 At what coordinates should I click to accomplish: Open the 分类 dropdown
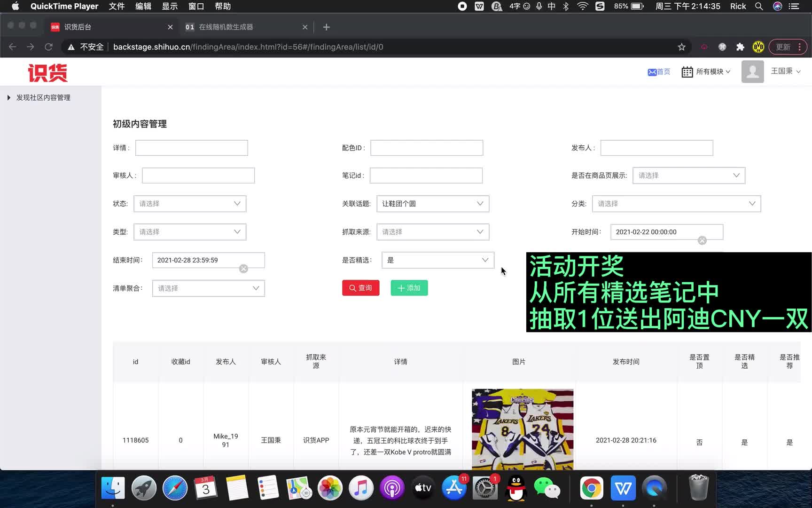tap(677, 204)
